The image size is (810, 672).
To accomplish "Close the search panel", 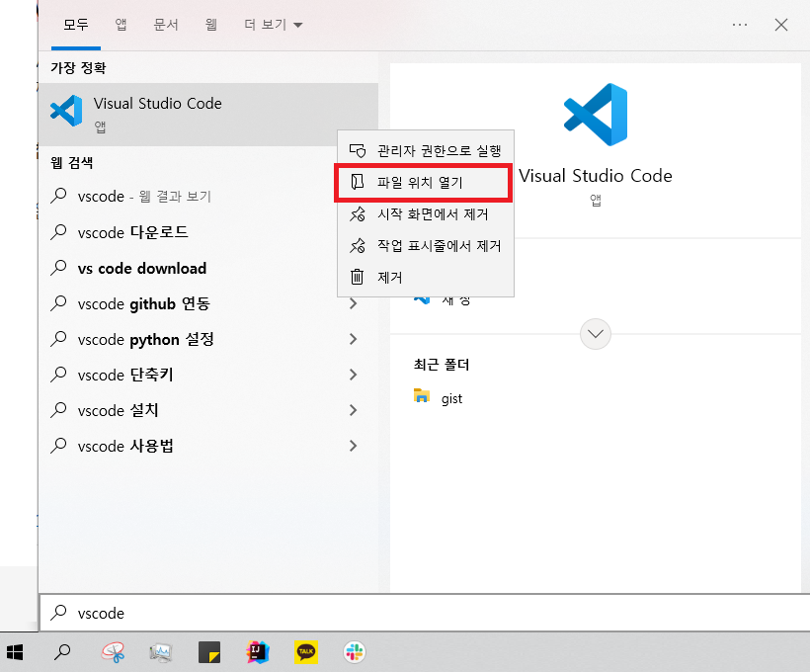I will click(781, 25).
